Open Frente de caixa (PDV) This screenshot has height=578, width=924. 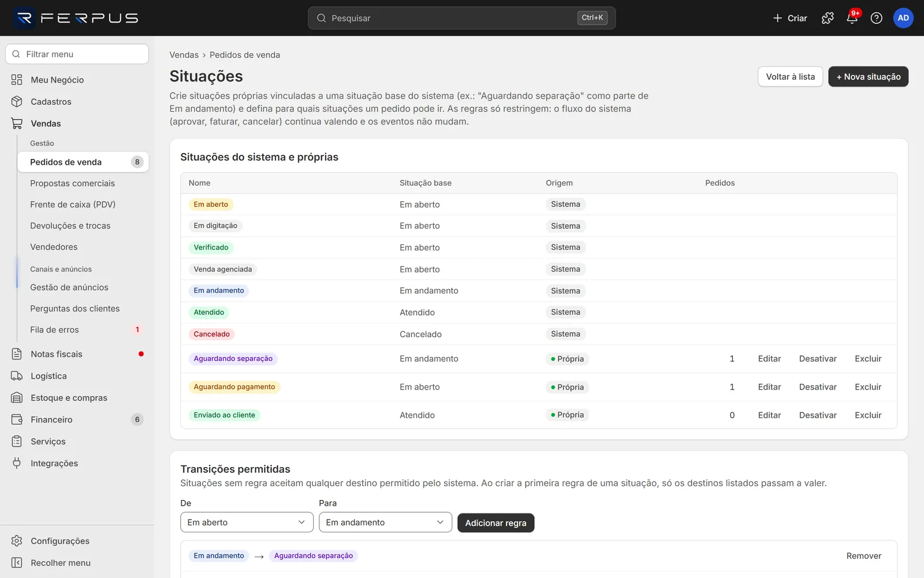coord(73,205)
